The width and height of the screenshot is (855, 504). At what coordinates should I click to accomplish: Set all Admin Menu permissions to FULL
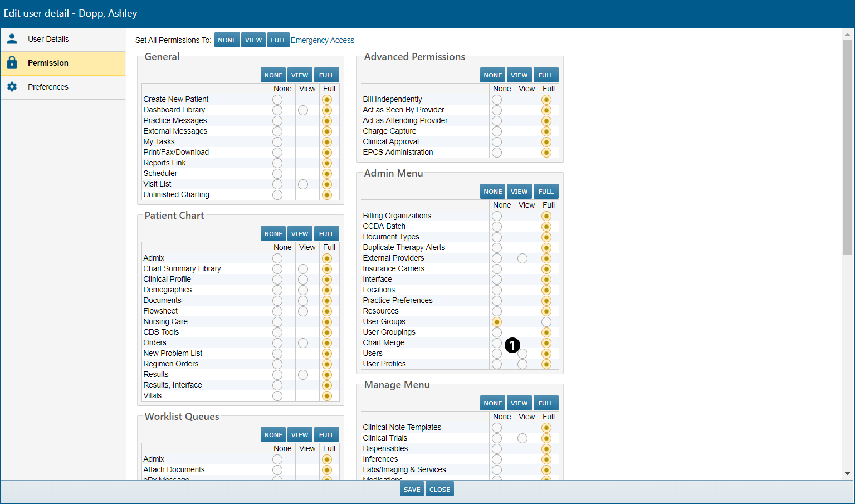pos(546,192)
